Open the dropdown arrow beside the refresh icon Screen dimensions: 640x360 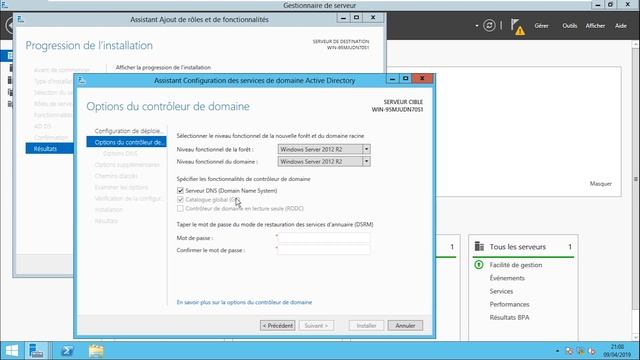pos(476,26)
